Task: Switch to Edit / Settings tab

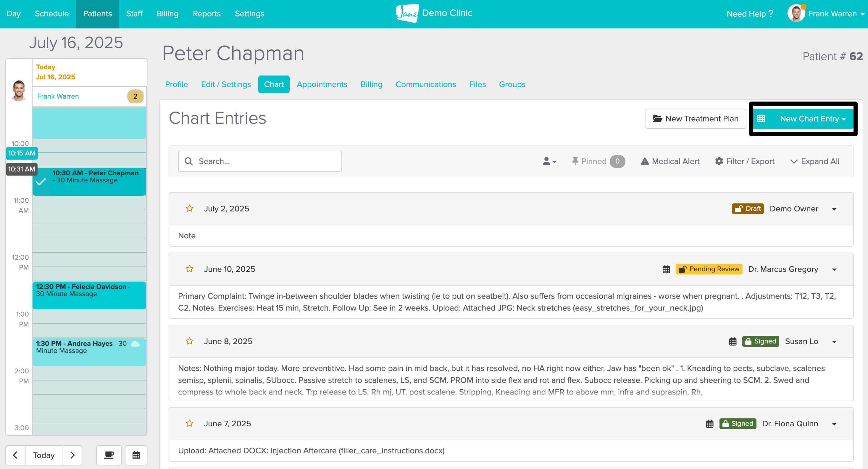Action: (226, 84)
